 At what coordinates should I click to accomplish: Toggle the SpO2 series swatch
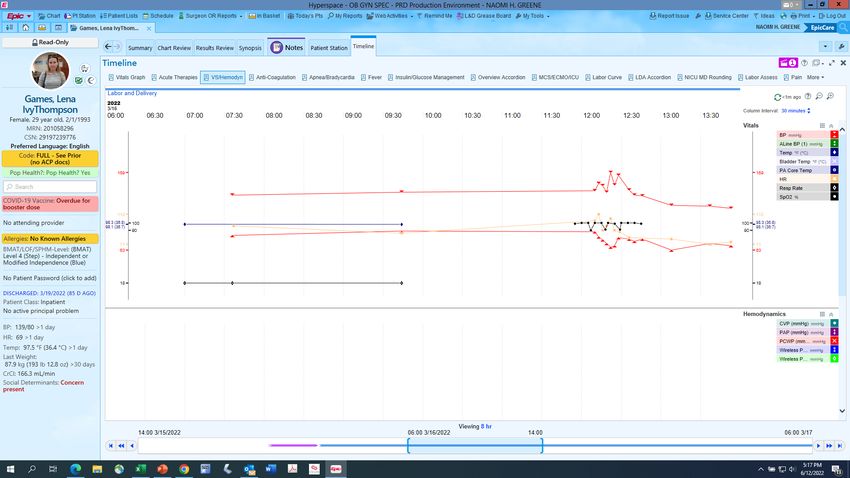coord(834,196)
